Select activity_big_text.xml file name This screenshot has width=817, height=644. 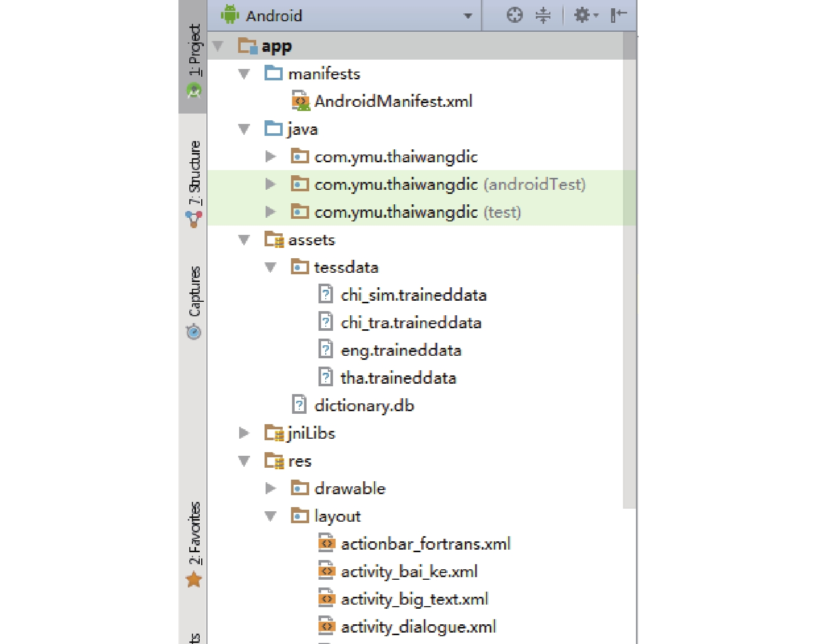click(414, 599)
